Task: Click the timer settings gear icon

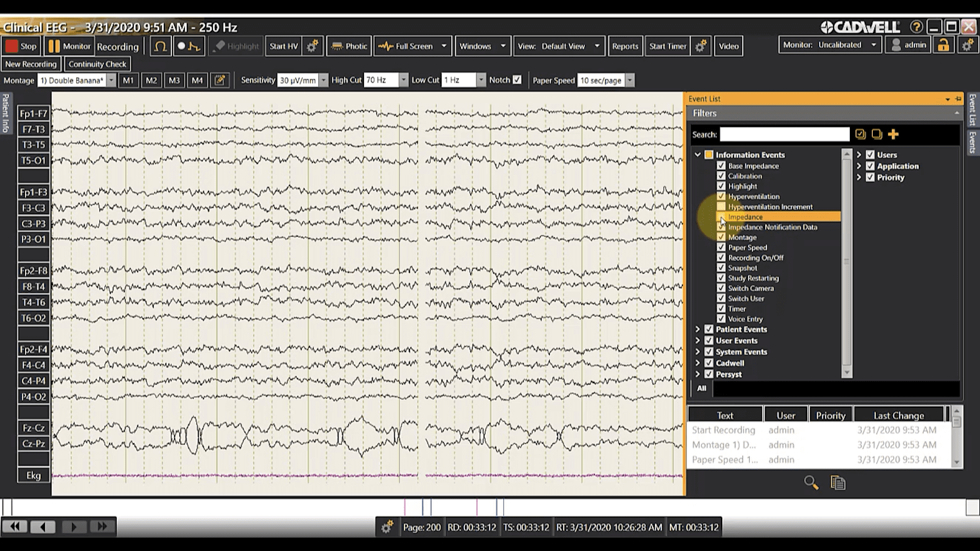Action: pyautogui.click(x=701, y=46)
